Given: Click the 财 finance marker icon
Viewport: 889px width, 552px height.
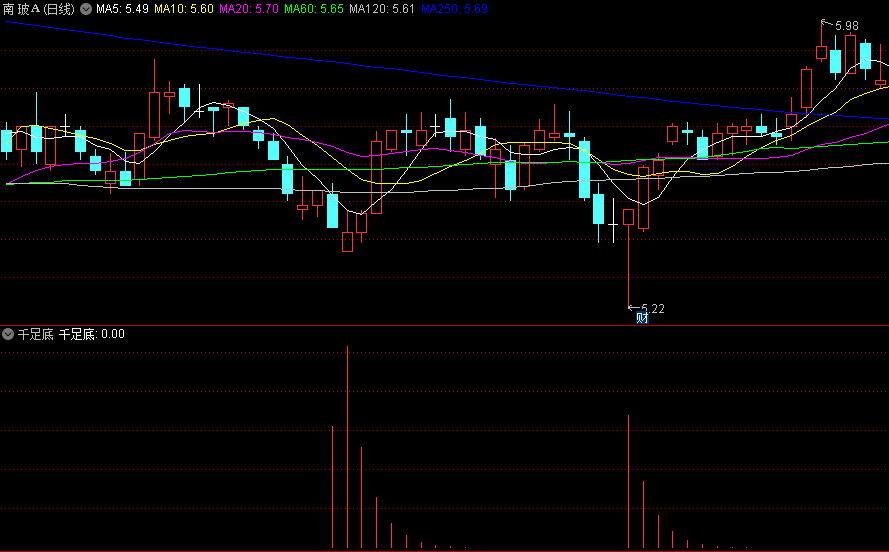Looking at the screenshot, I should 642,318.
